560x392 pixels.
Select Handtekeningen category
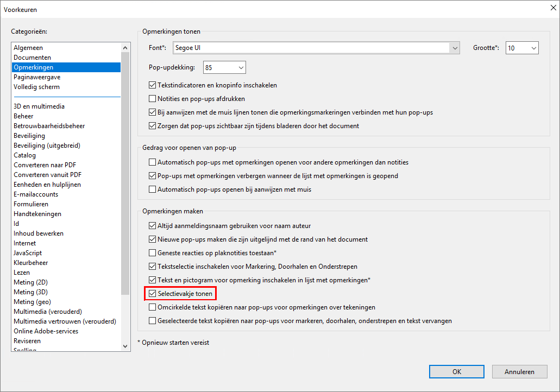point(66,214)
